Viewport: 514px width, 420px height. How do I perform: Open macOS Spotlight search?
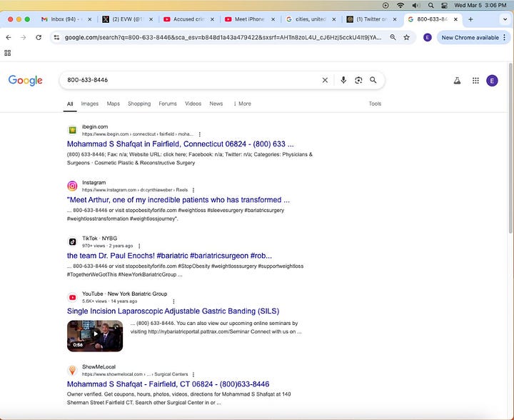(x=430, y=5)
